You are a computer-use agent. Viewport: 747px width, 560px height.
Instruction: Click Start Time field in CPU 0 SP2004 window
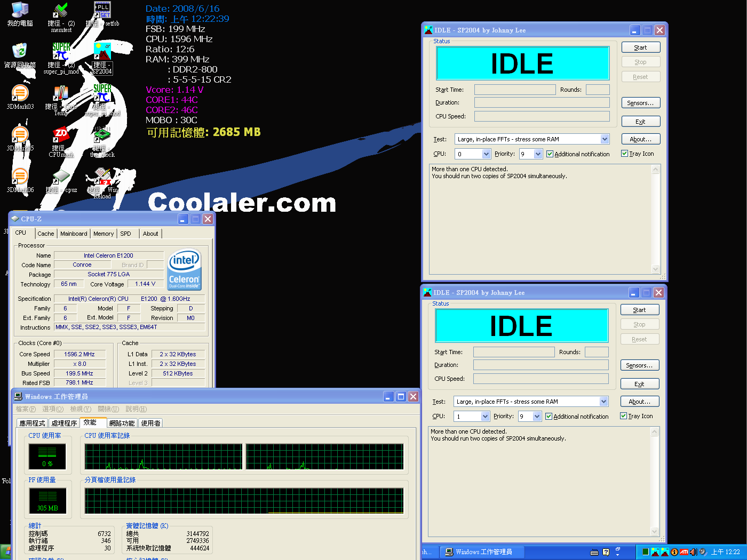pos(515,90)
